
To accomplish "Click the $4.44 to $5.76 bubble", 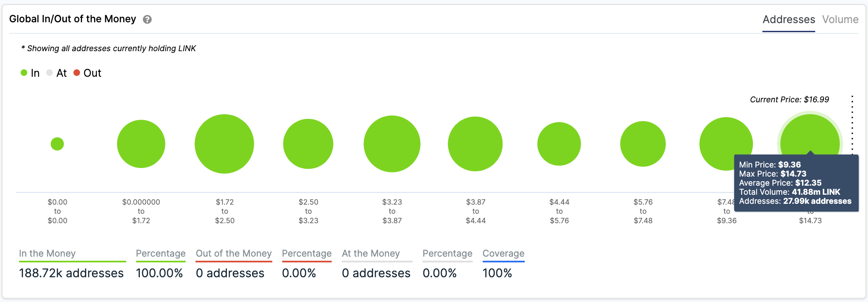I will click(559, 144).
